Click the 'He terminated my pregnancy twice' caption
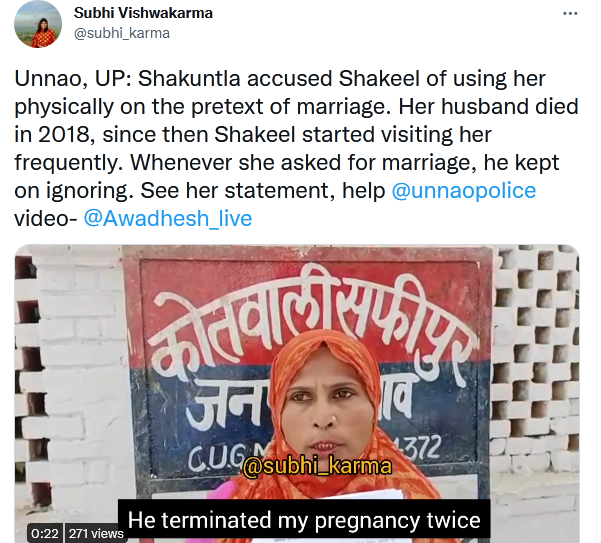Viewport: 601px width, 543px height. click(x=304, y=520)
